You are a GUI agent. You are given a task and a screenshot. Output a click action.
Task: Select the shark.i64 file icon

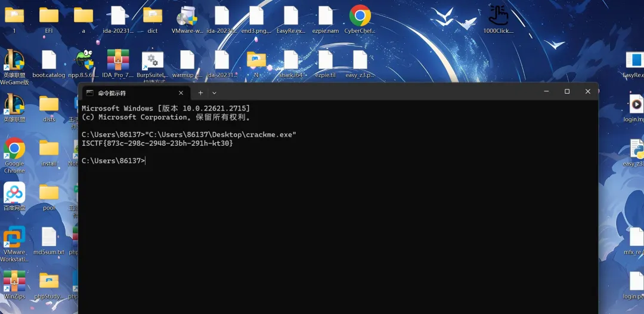(x=291, y=60)
